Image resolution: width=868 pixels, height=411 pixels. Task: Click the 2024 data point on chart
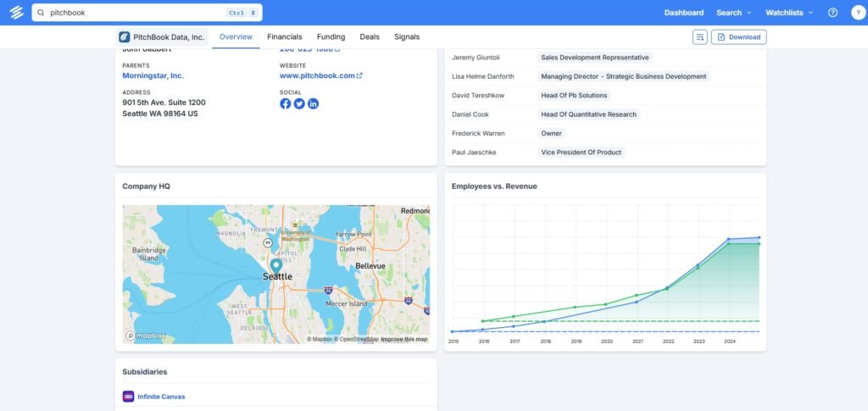tap(728, 240)
